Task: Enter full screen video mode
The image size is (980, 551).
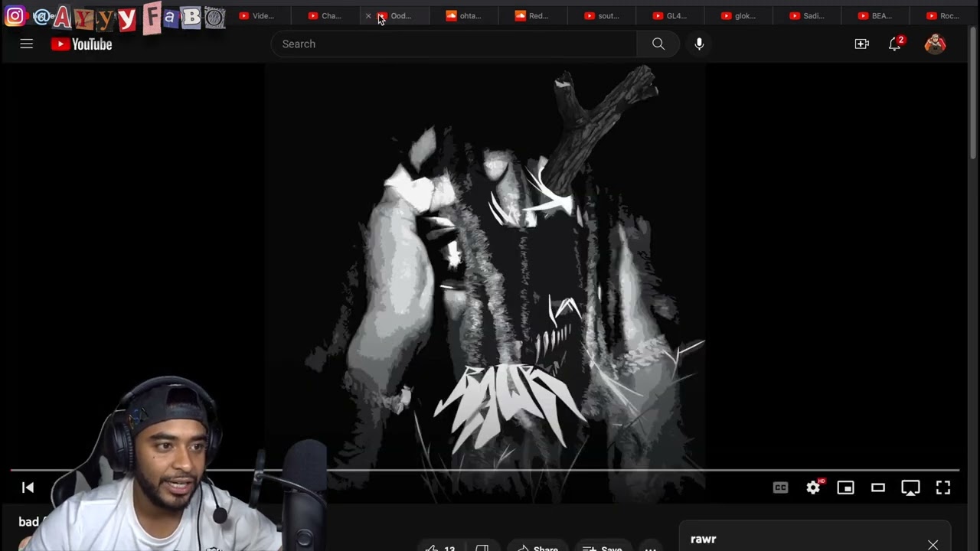Action: pyautogui.click(x=943, y=487)
